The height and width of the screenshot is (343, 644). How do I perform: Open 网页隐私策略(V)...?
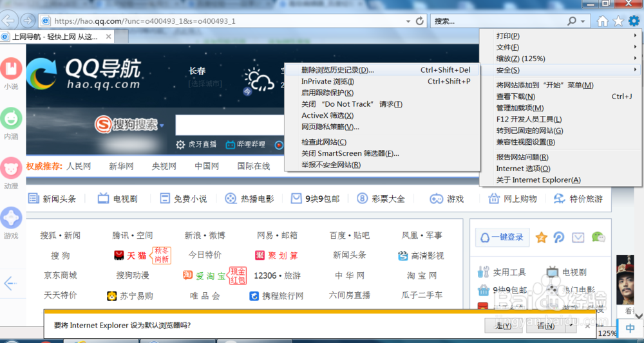[383, 127]
